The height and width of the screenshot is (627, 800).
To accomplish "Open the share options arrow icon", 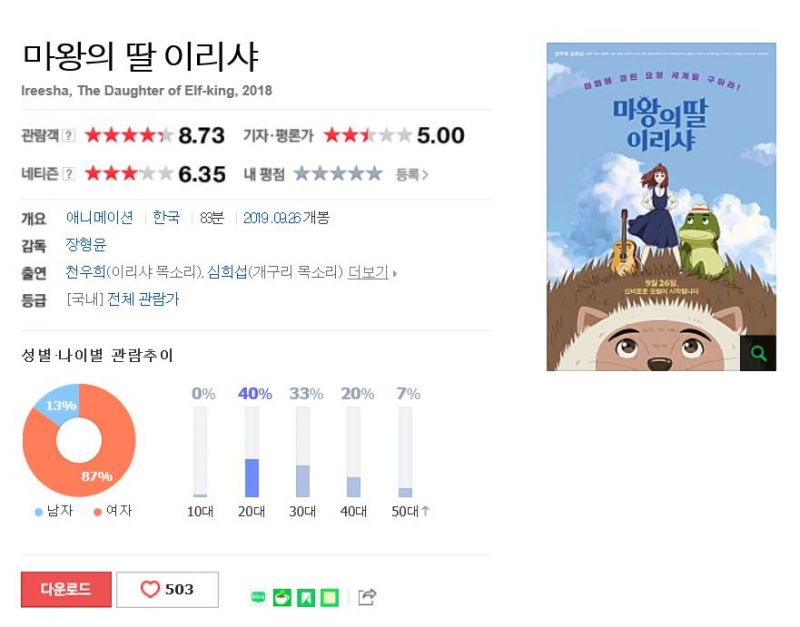I will pos(367,596).
